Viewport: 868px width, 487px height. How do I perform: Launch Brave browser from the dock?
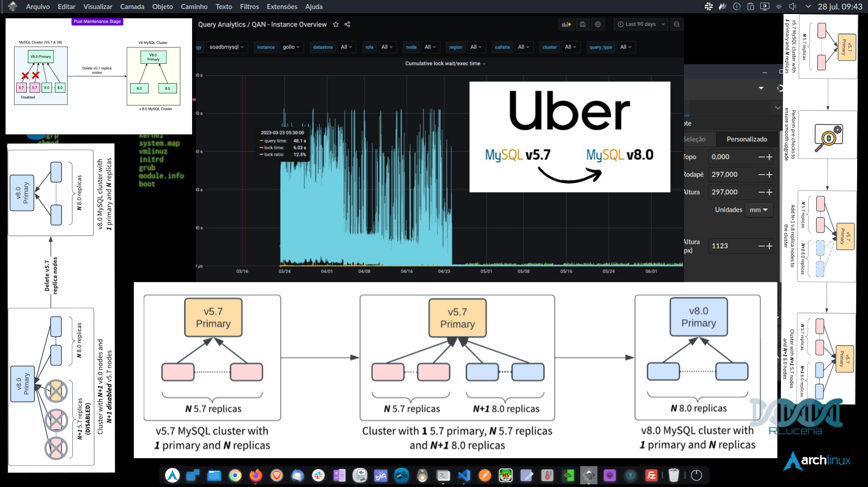277,475
